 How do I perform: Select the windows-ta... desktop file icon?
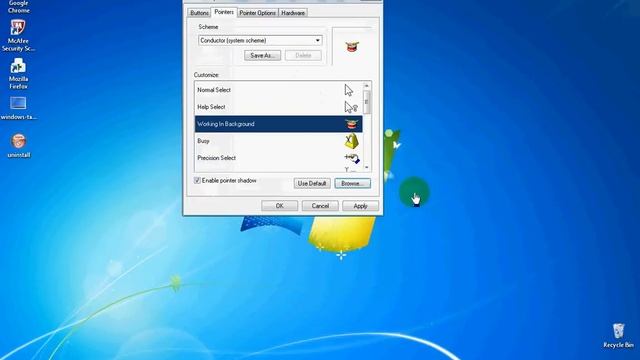coord(18,108)
